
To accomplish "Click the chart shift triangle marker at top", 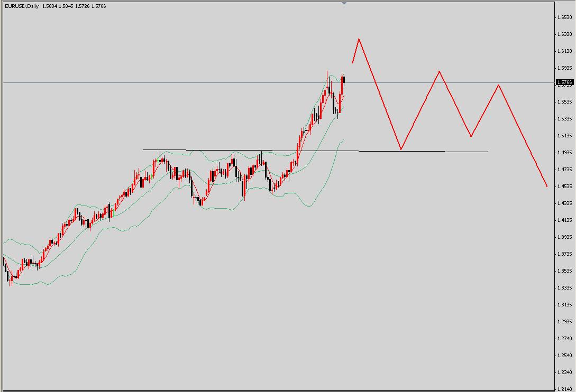I will [344, 3].
